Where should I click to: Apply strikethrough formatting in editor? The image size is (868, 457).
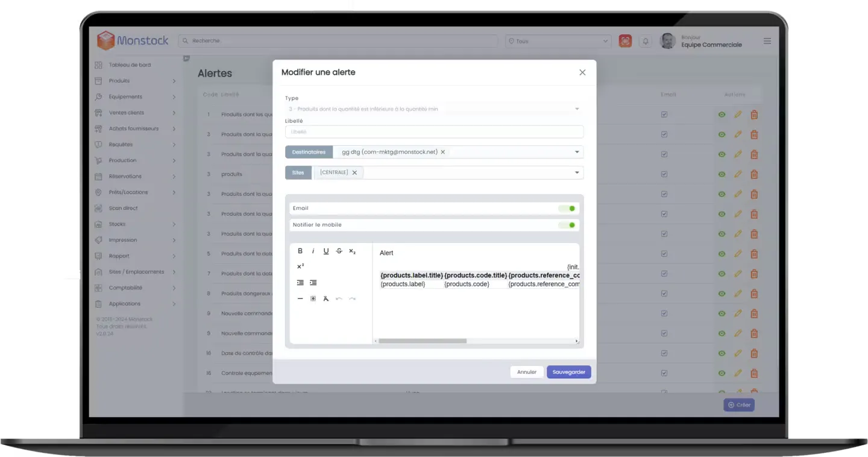[x=339, y=251]
